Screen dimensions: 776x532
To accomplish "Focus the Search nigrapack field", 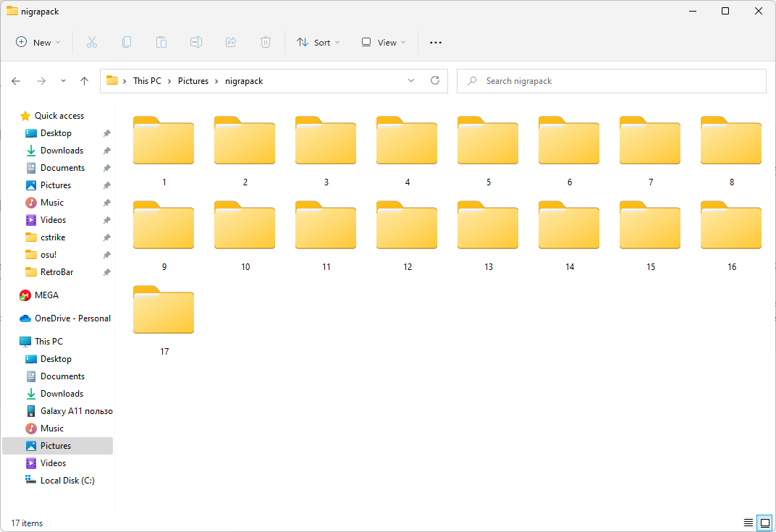I will (x=611, y=81).
